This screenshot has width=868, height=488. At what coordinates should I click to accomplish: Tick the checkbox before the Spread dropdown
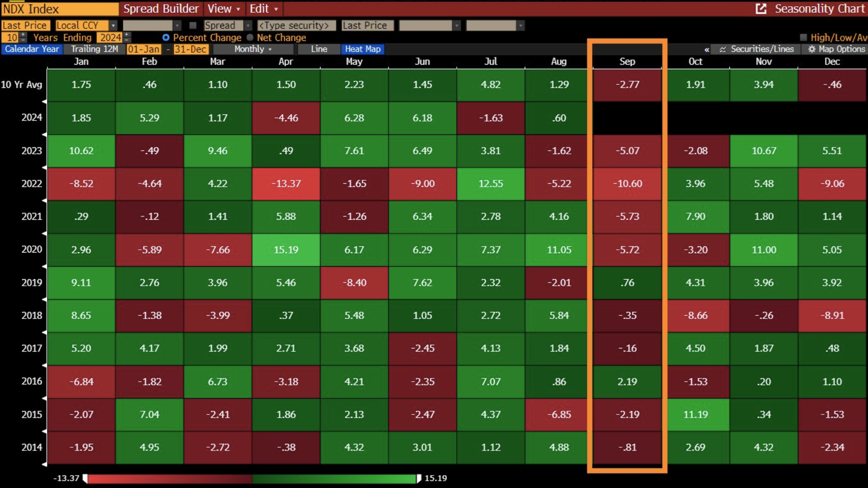click(x=193, y=26)
